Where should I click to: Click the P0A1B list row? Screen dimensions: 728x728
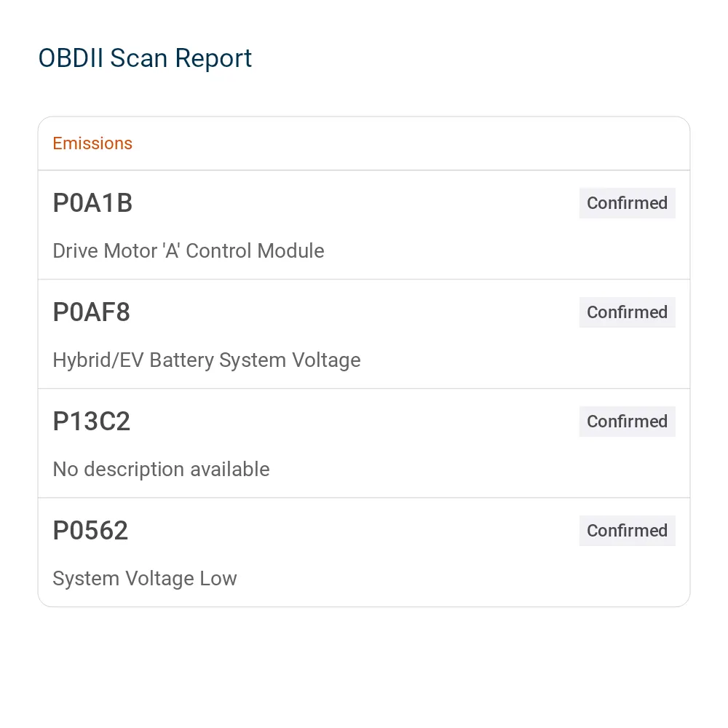364,225
